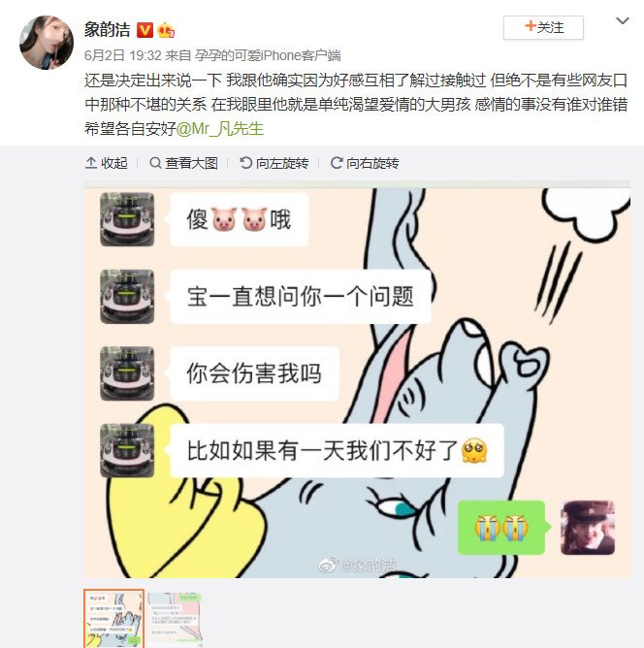Click the iPhone客户端 source link

[x=268, y=55]
